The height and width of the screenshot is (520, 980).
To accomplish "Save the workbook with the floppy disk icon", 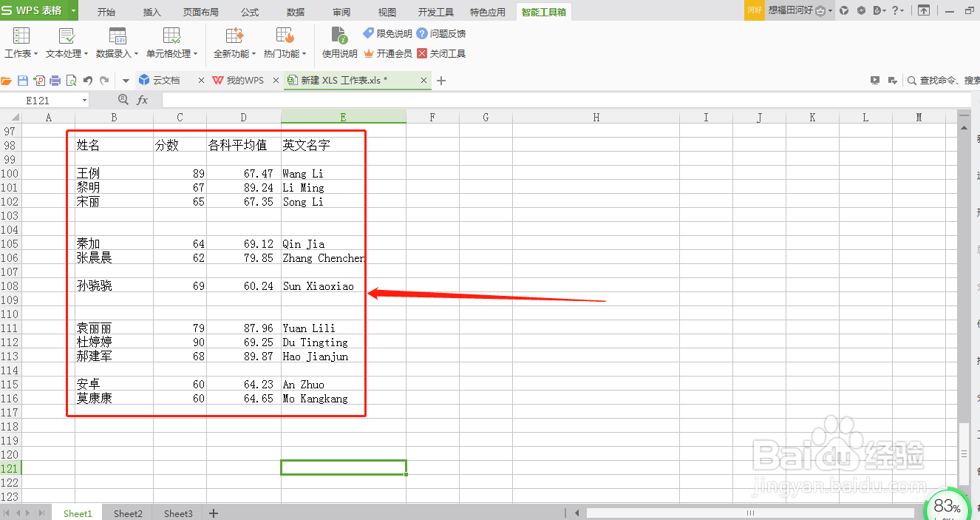I will tap(23, 81).
